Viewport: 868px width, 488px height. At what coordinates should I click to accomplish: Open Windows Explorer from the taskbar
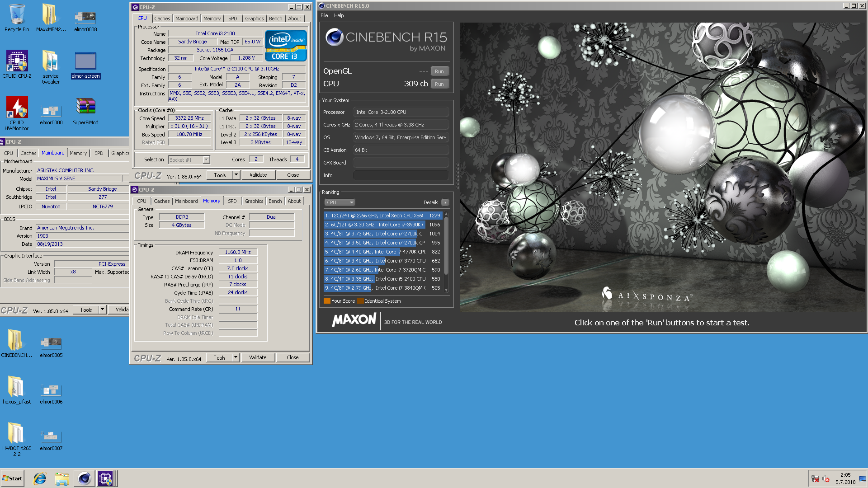(x=61, y=479)
